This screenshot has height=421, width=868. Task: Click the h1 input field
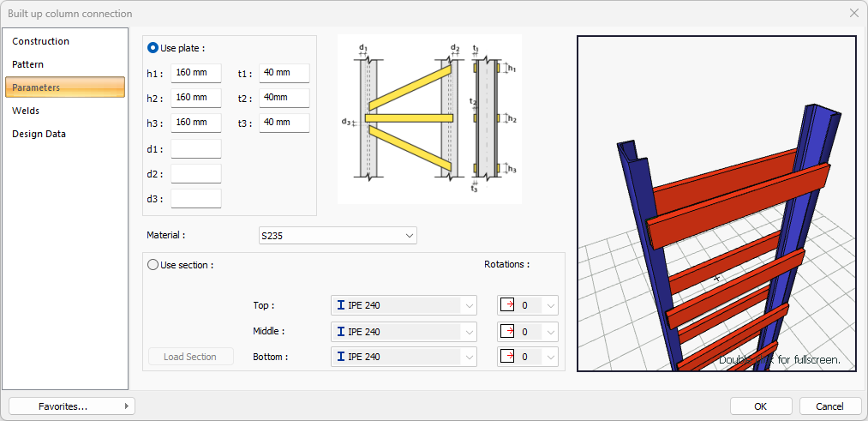point(196,73)
